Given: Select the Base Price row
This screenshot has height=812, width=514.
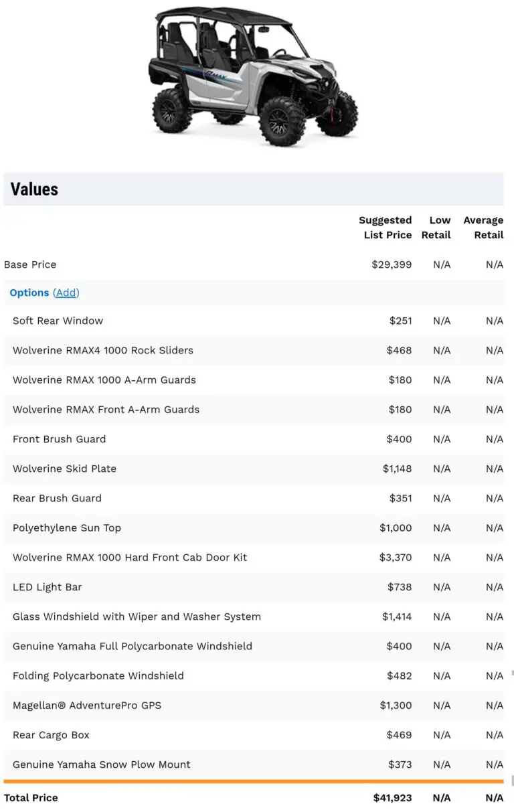Looking at the screenshot, I should pos(30,264).
